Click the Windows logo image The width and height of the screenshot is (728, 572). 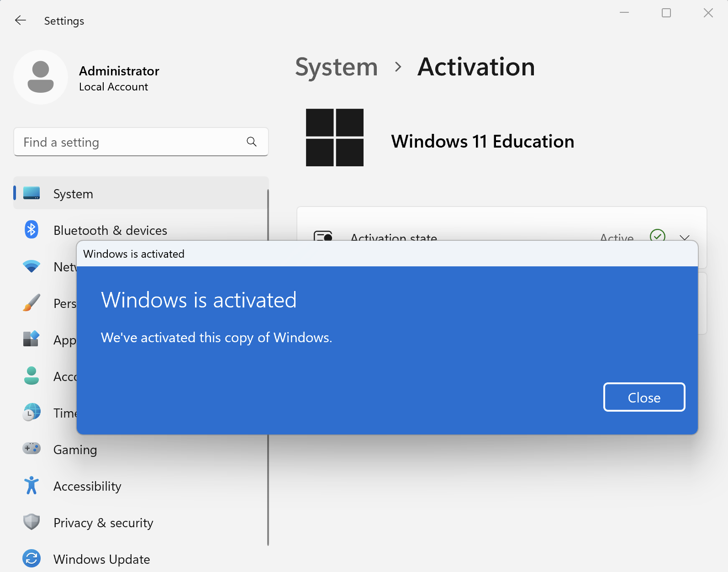tap(335, 138)
